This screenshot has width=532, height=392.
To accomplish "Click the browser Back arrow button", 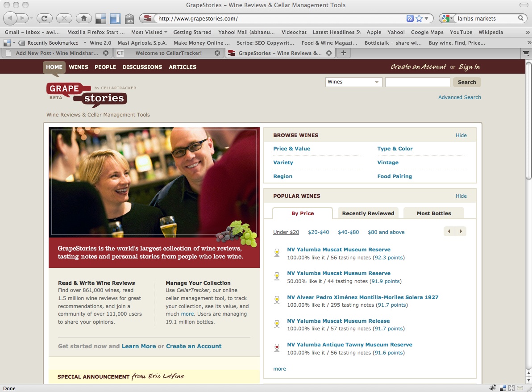I will pyautogui.click(x=10, y=18).
